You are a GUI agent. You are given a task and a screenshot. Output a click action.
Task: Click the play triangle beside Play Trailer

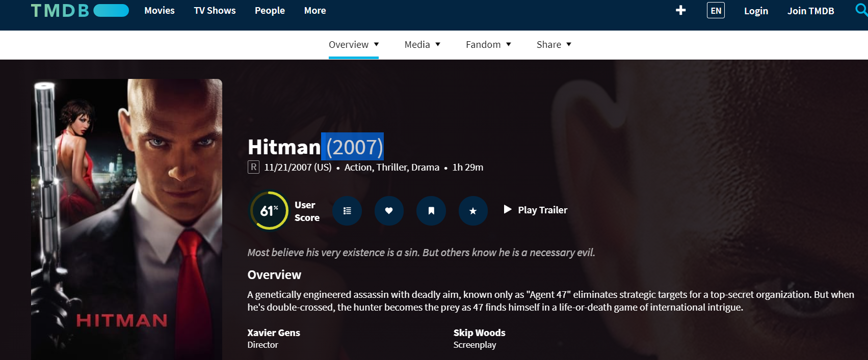click(507, 209)
